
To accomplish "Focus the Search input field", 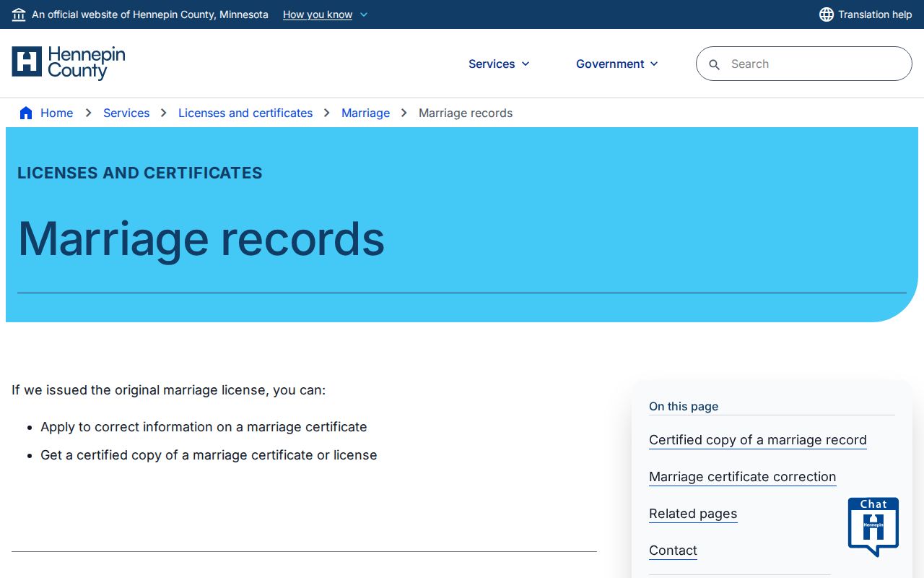I will click(x=804, y=64).
